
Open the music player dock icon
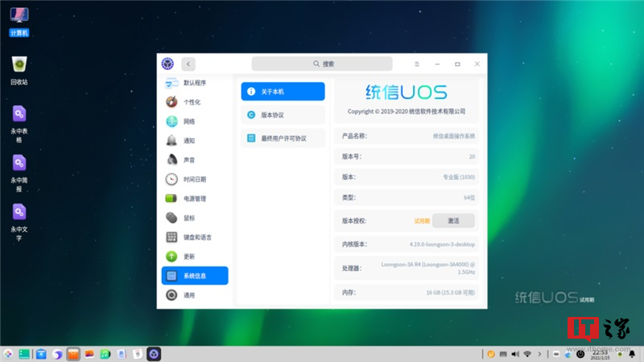105,354
